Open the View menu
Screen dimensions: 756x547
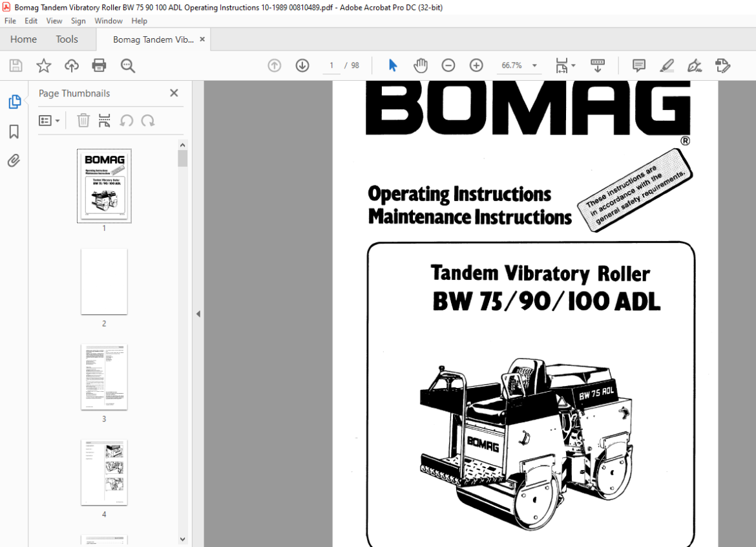click(x=54, y=21)
